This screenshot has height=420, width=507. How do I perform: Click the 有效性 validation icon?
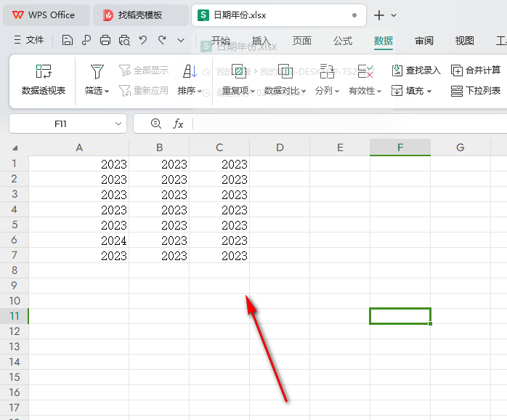(x=365, y=71)
